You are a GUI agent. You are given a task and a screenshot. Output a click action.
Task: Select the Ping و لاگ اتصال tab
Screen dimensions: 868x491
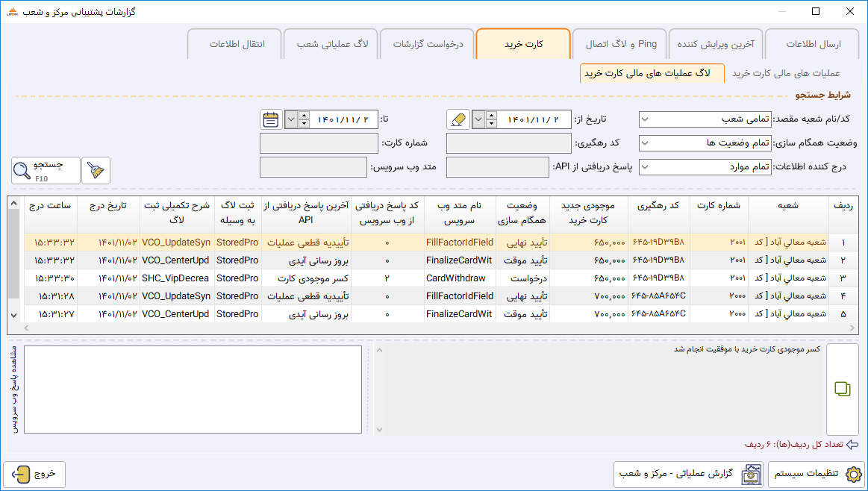coord(620,44)
